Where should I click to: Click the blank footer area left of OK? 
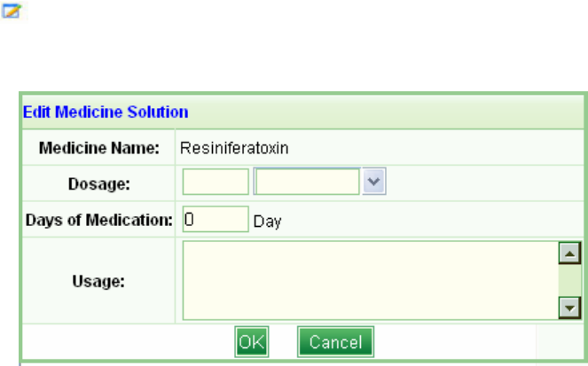click(x=124, y=342)
